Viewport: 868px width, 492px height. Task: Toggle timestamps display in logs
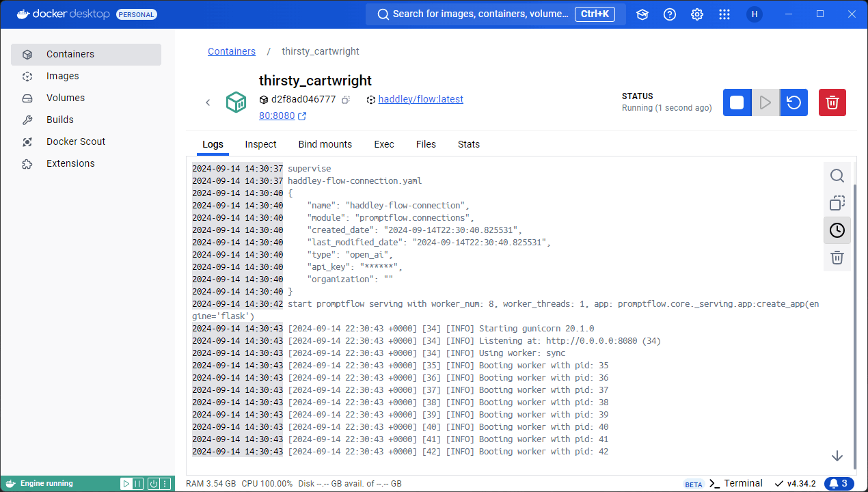pyautogui.click(x=837, y=230)
